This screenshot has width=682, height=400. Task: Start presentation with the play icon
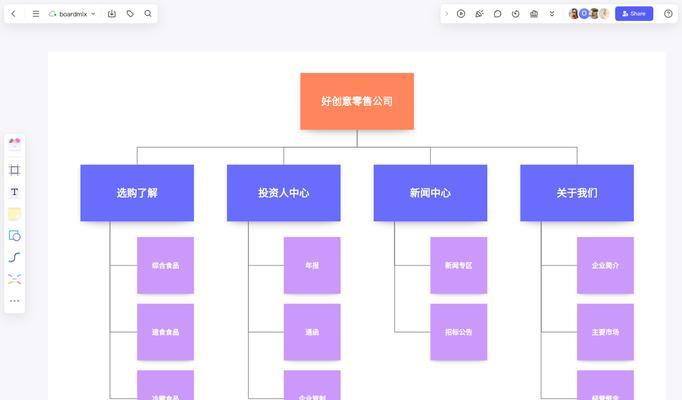point(461,14)
